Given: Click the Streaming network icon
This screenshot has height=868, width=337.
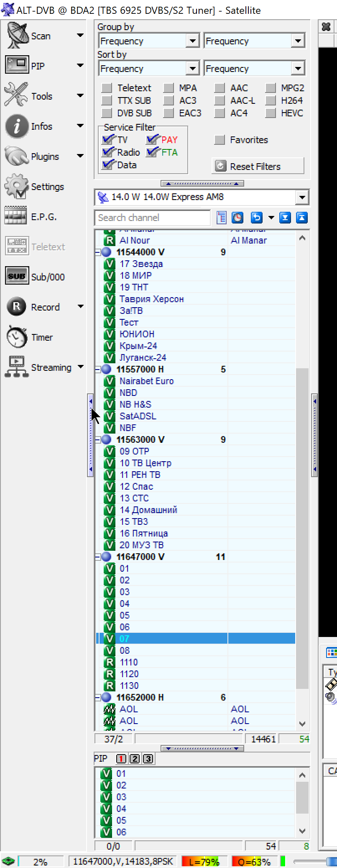Looking at the screenshot, I should 17,367.
